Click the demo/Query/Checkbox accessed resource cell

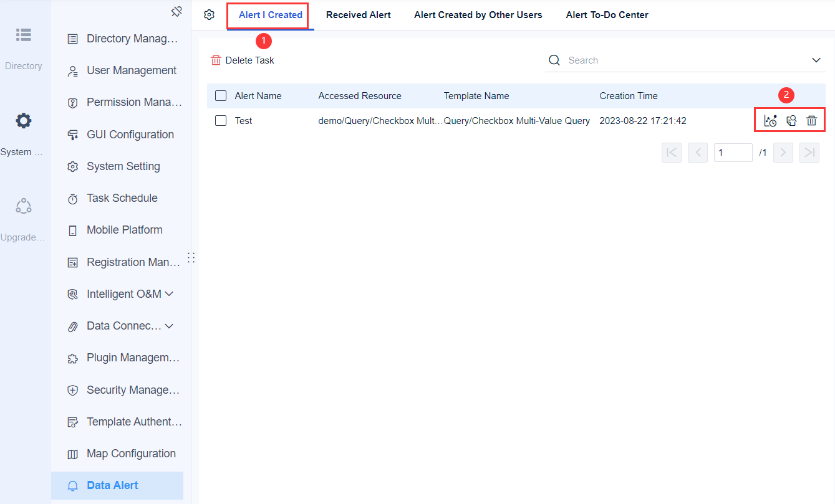(380, 121)
